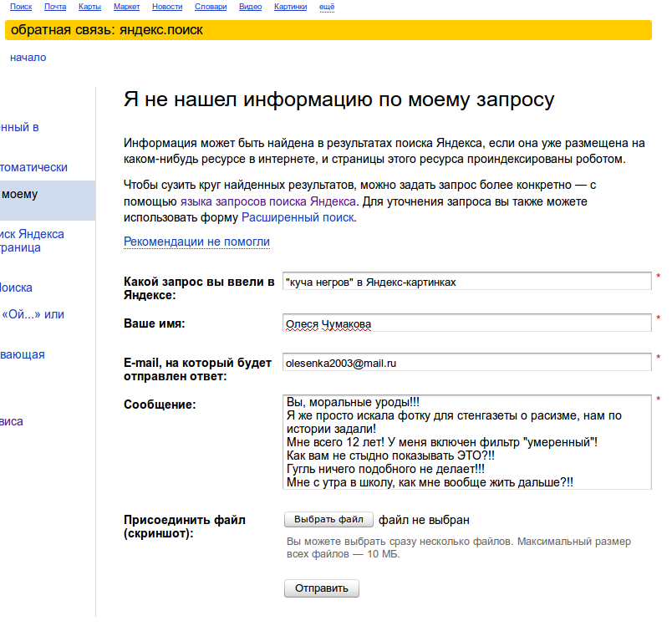Open the Видео link

click(250, 7)
